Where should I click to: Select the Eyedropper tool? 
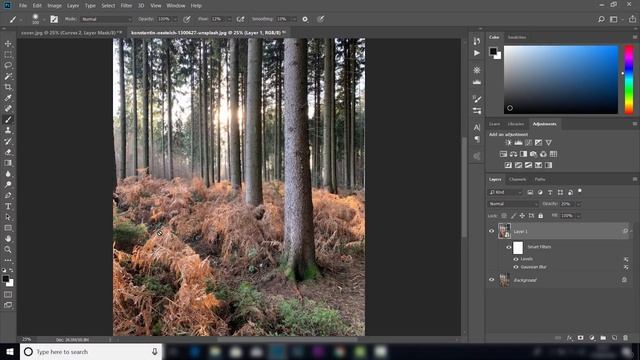8,98
